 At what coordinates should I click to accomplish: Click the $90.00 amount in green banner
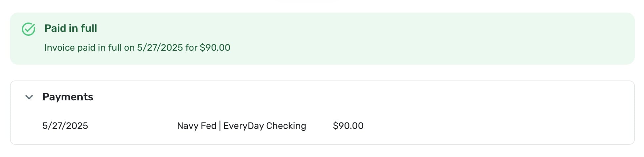click(x=215, y=48)
